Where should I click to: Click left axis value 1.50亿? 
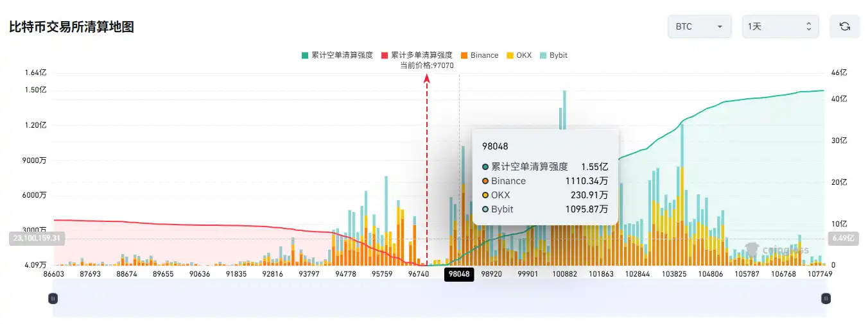pyautogui.click(x=36, y=90)
